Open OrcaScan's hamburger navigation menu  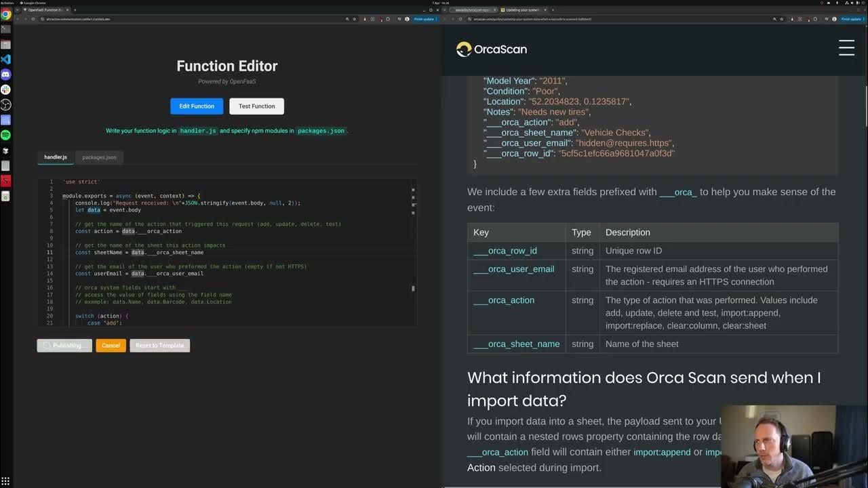coord(846,47)
